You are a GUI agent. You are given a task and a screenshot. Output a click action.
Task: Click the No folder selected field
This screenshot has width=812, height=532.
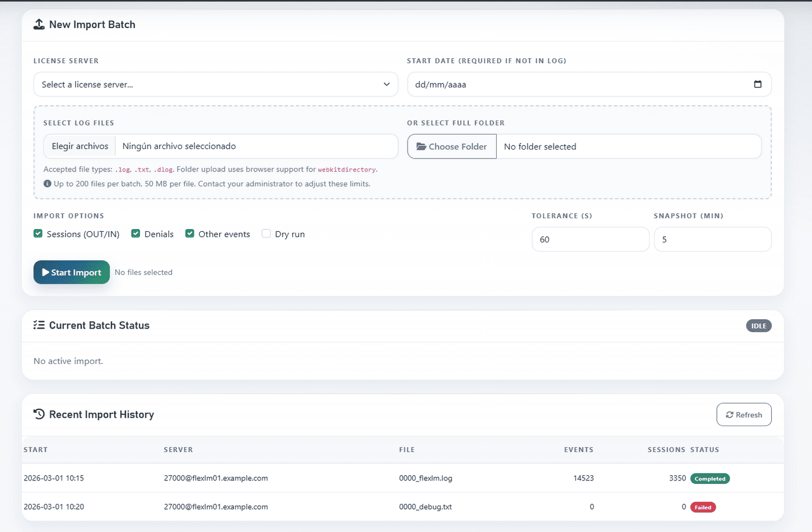[x=629, y=146]
